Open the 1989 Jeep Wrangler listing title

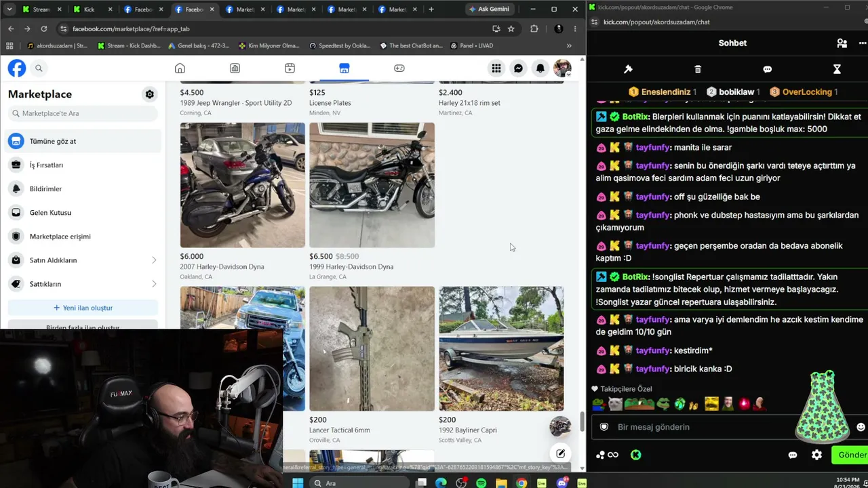pyautogui.click(x=235, y=103)
